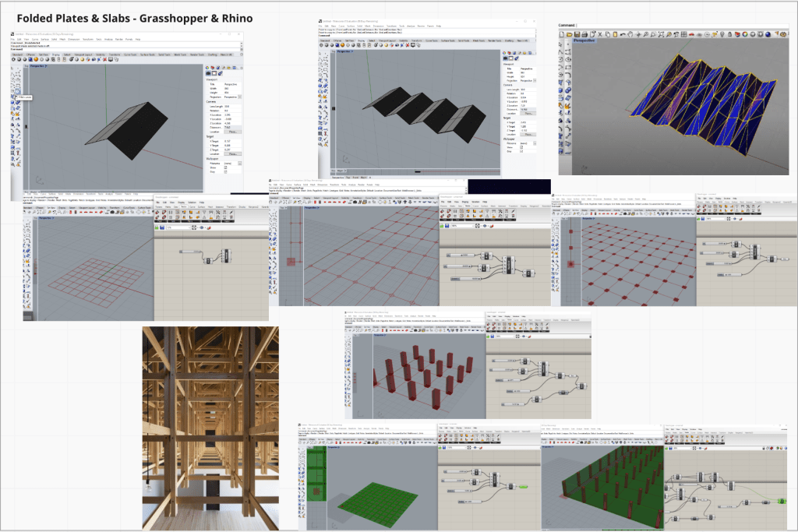Toggle the wallpaper Gray checkbox in single-roof window
This screenshot has height=532, width=798.
[226, 171]
